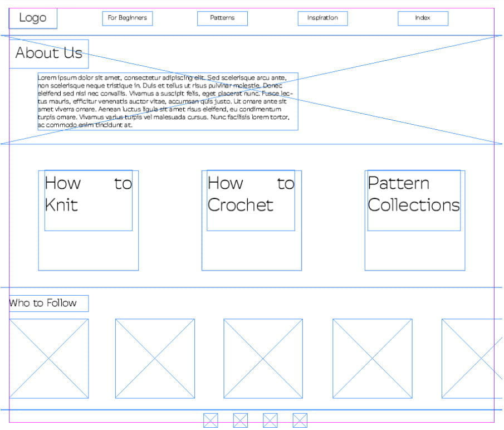Open the first Who to Follow image placeholder
The height and width of the screenshot is (430, 504).
click(x=49, y=358)
